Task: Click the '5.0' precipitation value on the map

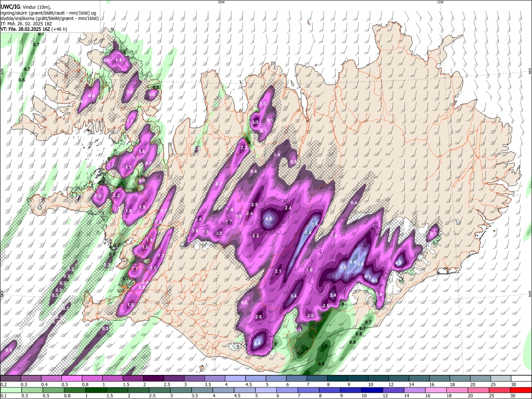Action: click(x=343, y=267)
